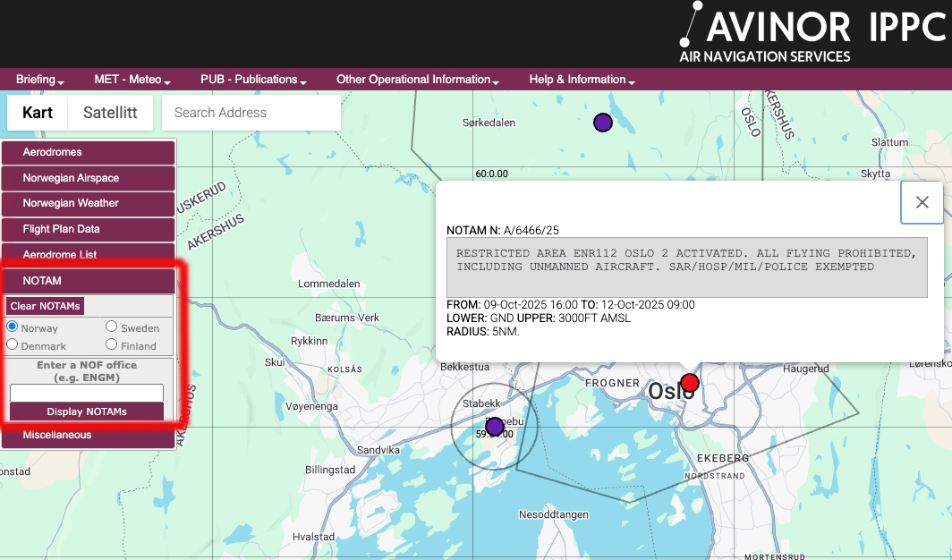Viewport: 952px width, 560px height.
Task: Click the red NOTAM marker at Oslo
Action: (x=689, y=384)
